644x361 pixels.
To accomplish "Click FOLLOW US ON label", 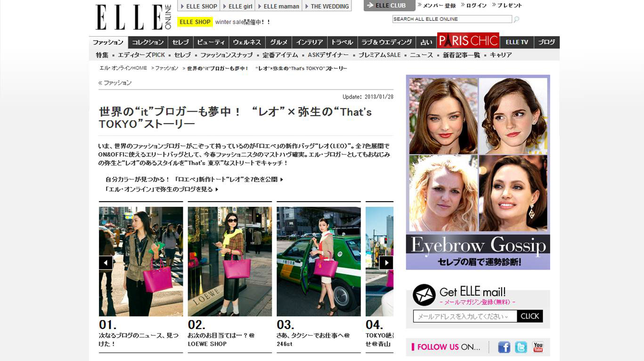I will coord(446,347).
